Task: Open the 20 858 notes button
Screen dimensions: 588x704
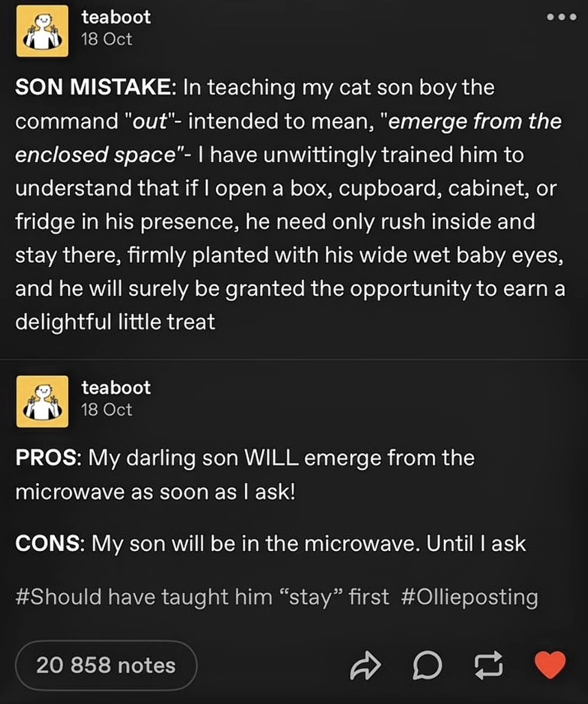Action: tap(106, 666)
